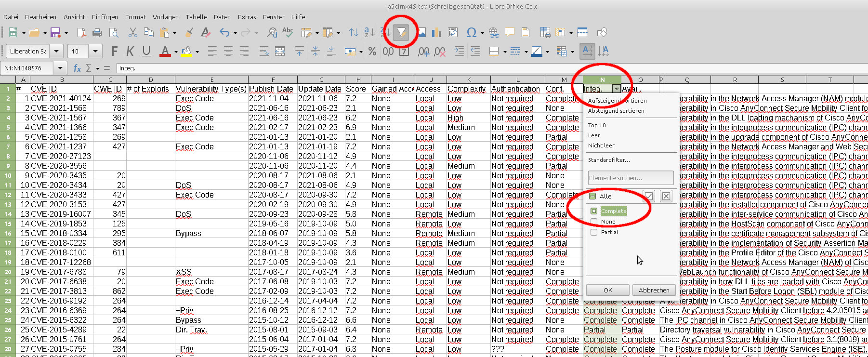Choose Aufsteigend sortieren in filter menu
The height and width of the screenshot is (357, 868).
(x=617, y=101)
